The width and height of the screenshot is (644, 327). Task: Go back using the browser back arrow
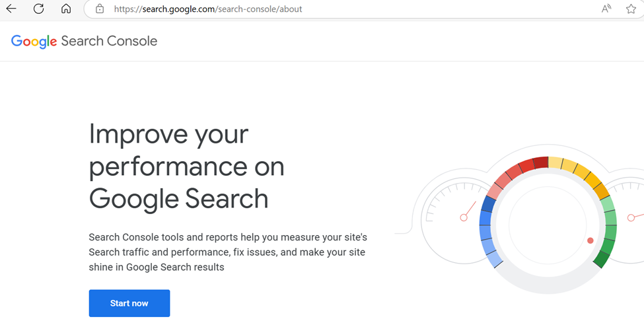11,9
